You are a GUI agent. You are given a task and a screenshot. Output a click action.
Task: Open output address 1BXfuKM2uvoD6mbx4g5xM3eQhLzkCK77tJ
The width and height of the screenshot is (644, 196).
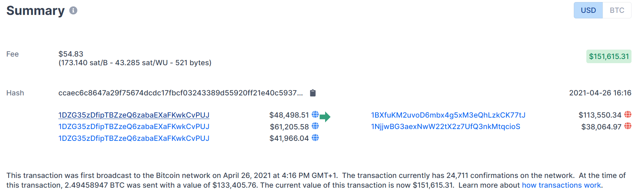448,115
